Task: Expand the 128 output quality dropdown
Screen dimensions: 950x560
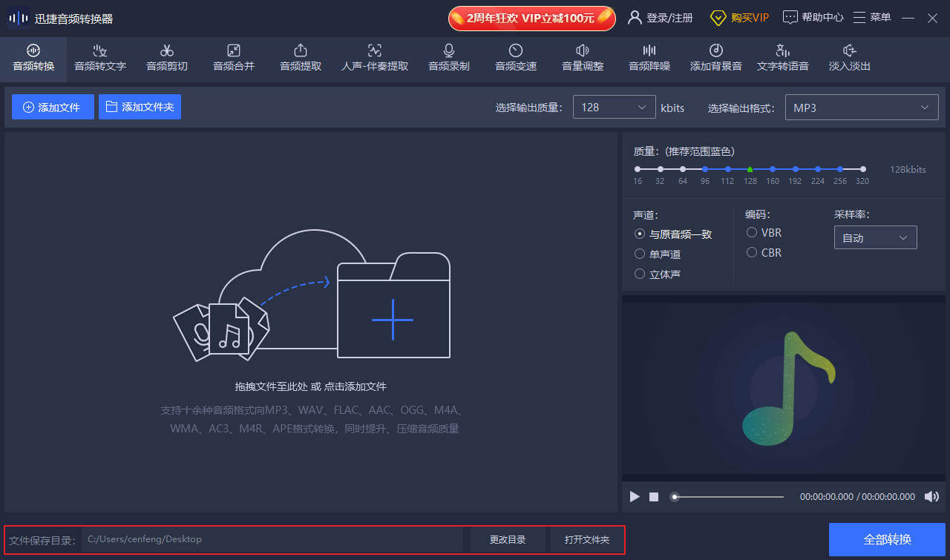Action: [615, 108]
